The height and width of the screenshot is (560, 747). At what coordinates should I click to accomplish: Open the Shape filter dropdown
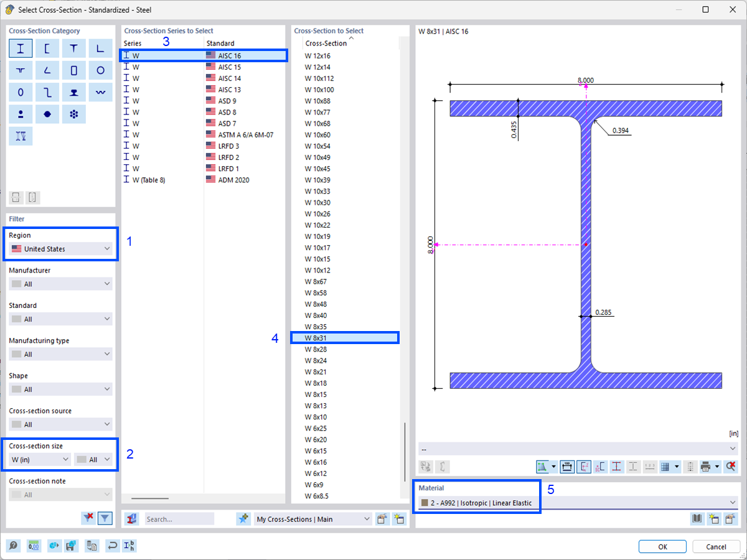pyautogui.click(x=61, y=390)
